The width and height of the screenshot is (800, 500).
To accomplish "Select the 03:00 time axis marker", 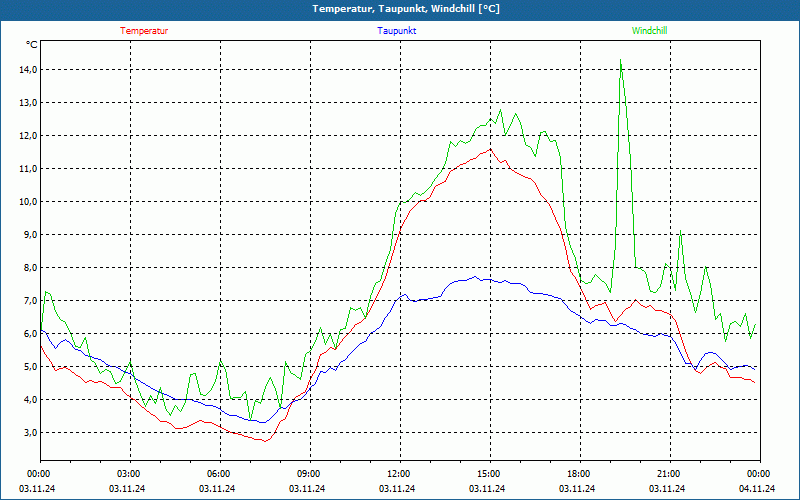I will (129, 474).
